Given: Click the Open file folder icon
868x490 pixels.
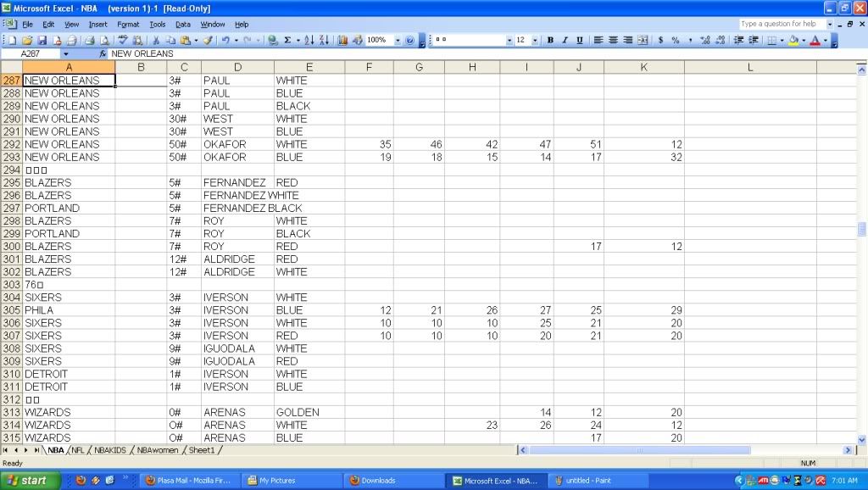Looking at the screenshot, I should 27,41.
